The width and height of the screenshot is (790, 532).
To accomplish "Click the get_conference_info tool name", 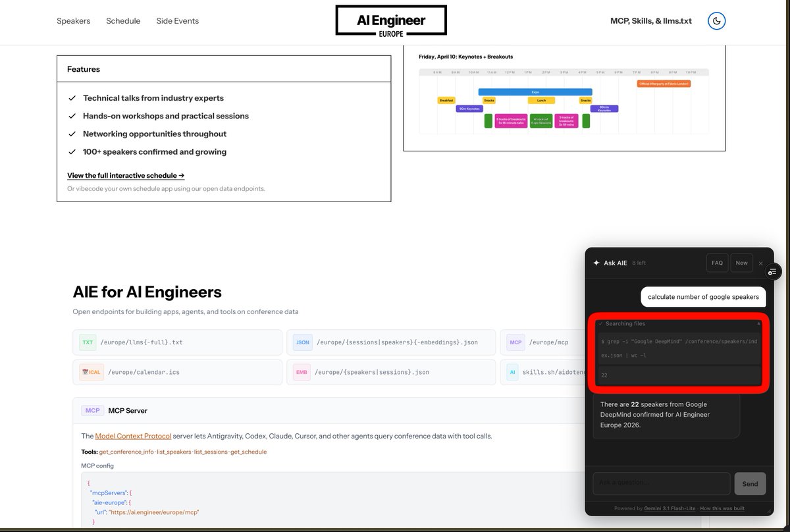I will pyautogui.click(x=126, y=452).
